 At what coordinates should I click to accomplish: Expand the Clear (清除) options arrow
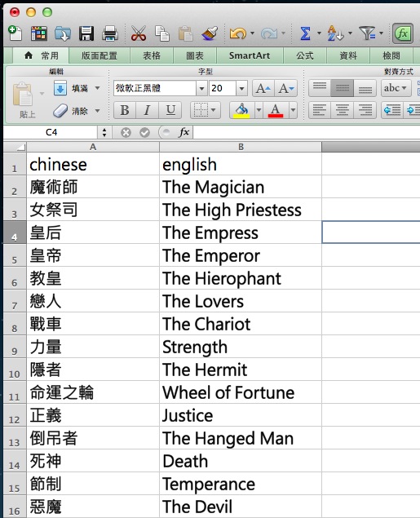[x=97, y=111]
